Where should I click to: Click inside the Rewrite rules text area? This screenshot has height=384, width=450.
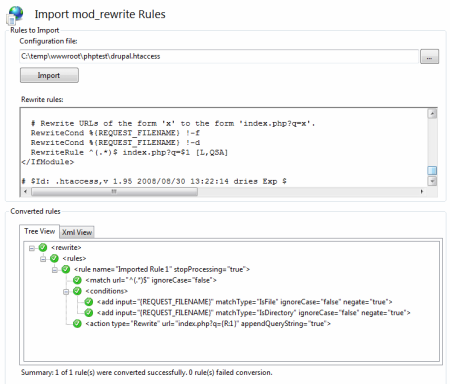pos(223,147)
